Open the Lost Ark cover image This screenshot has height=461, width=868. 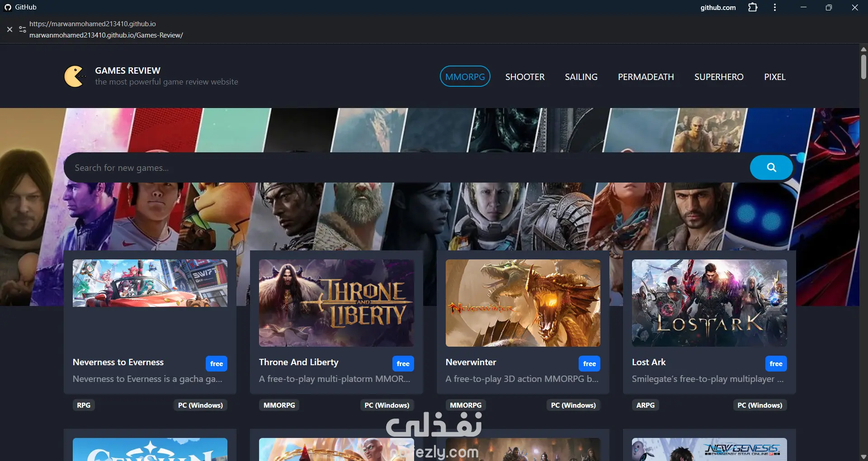pos(709,303)
